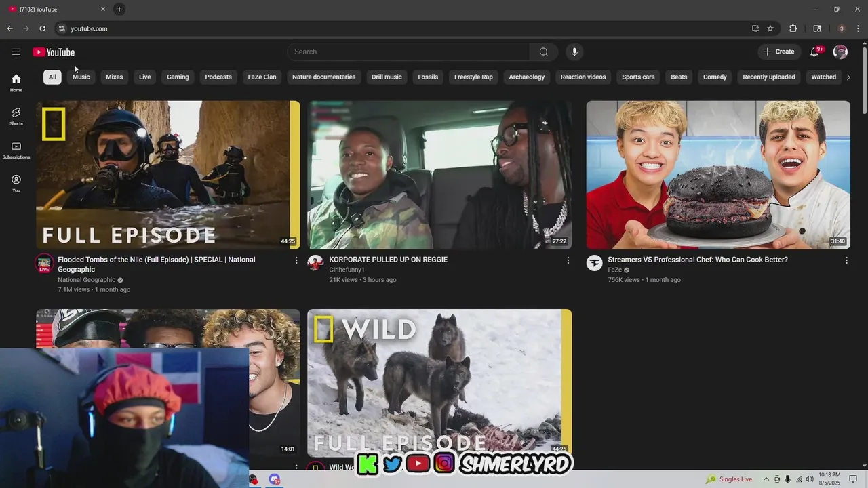Viewport: 868px width, 488px height.
Task: Show hidden icons chevron in system tray
Action: pos(766,479)
